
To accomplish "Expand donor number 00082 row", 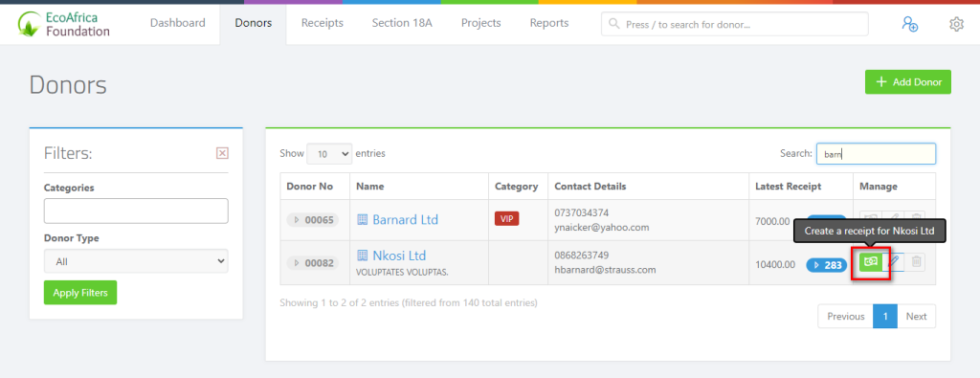I will (x=313, y=264).
